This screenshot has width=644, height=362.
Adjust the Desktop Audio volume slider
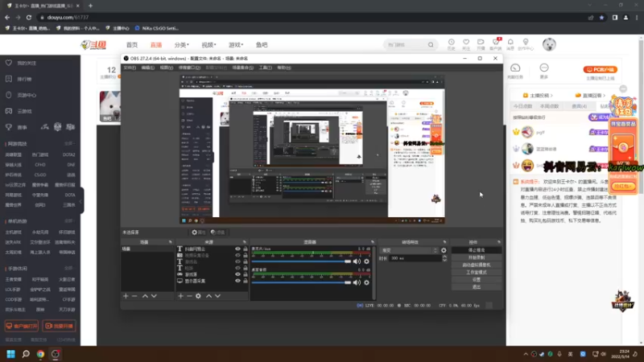301,282
